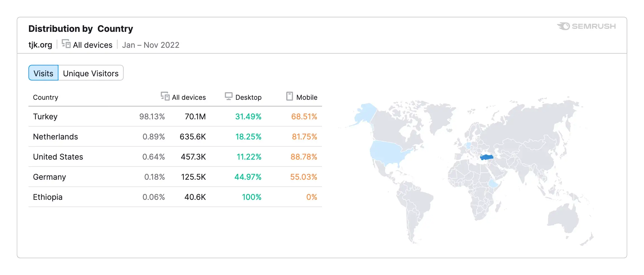Viewport: 644px width, 275px height.
Task: Click the Germany country name
Action: 49,177
